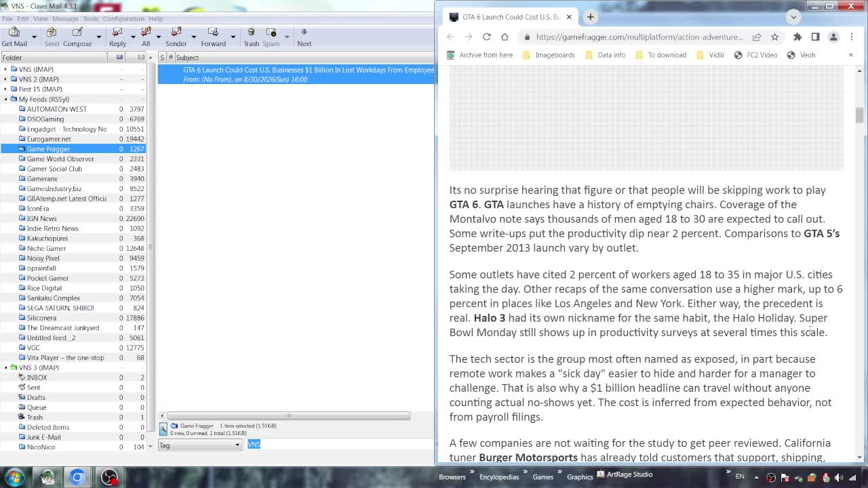868x488 pixels.
Task: Click the Windows Start button
Action: tap(14, 477)
